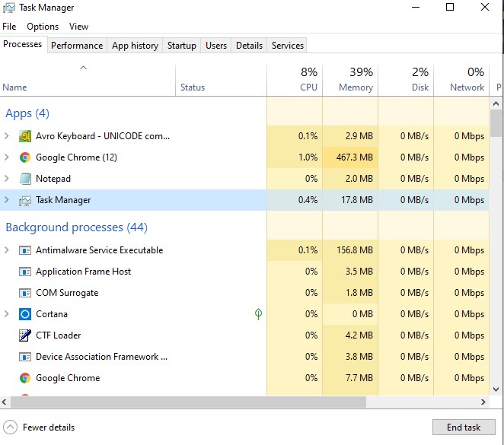Click the Notepad 2.0 MB memory cell

tap(350, 179)
